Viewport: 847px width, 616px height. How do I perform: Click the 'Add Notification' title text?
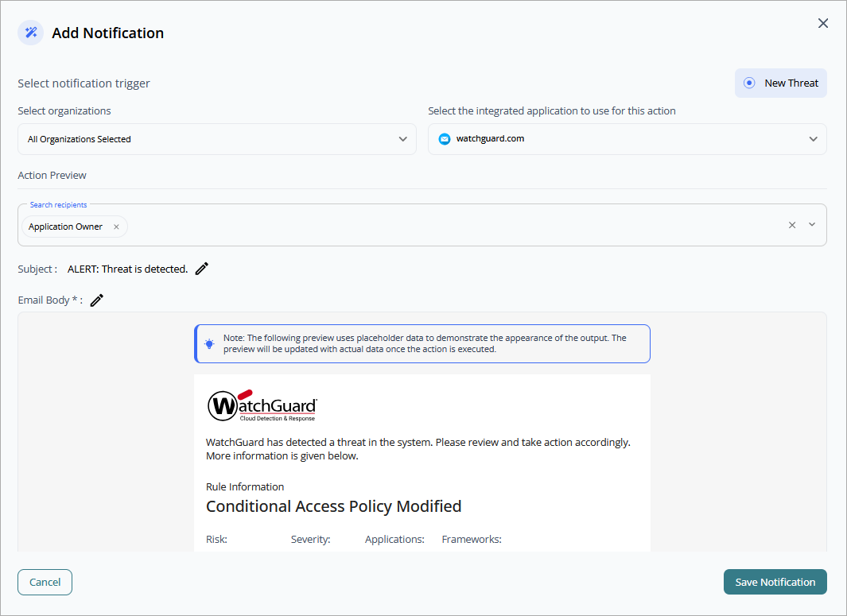[x=108, y=33]
